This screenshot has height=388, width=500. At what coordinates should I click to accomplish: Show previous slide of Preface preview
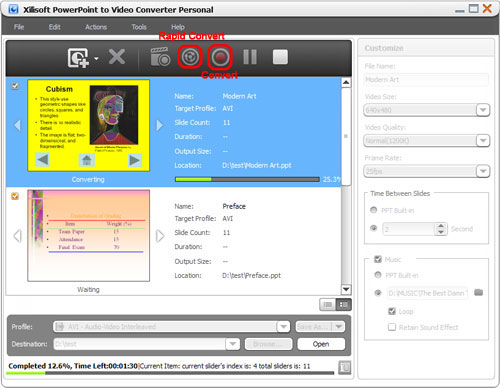click(x=17, y=236)
